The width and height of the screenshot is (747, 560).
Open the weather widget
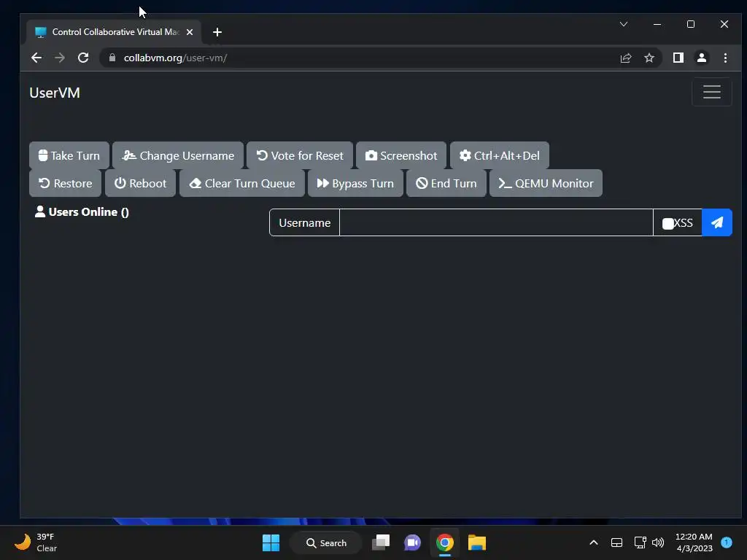tap(36, 542)
